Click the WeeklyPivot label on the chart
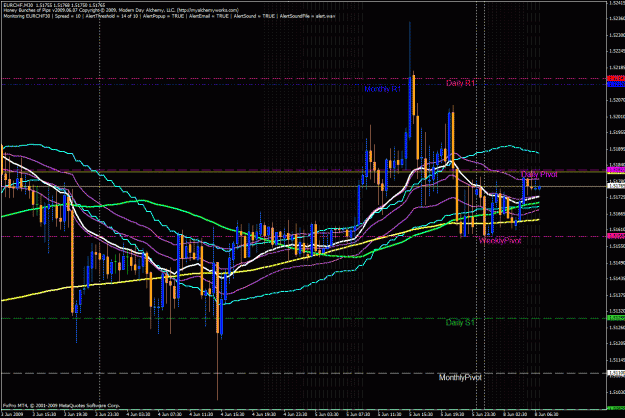625x418 pixels. coord(500,241)
